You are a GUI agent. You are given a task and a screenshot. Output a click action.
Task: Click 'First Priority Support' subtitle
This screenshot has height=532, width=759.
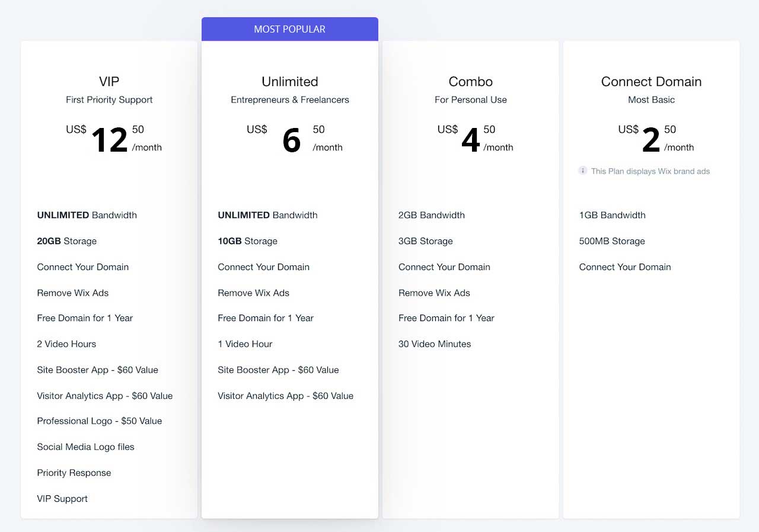[109, 100]
